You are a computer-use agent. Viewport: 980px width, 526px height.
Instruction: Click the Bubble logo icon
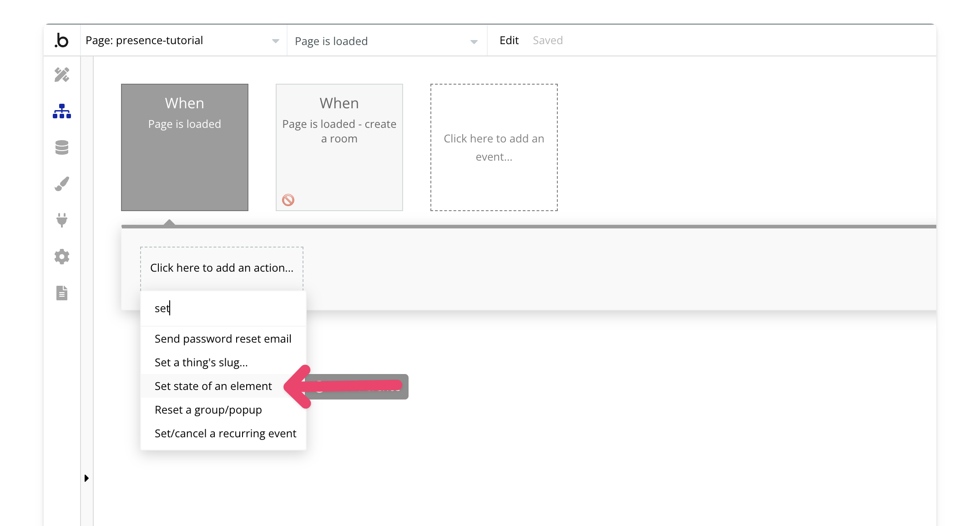pos(62,40)
